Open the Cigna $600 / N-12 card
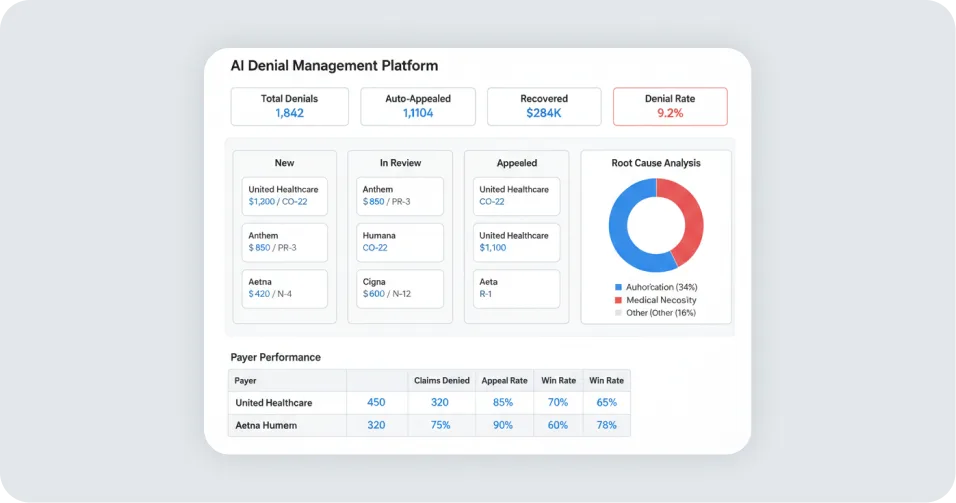This screenshot has height=503, width=956. pyautogui.click(x=400, y=288)
